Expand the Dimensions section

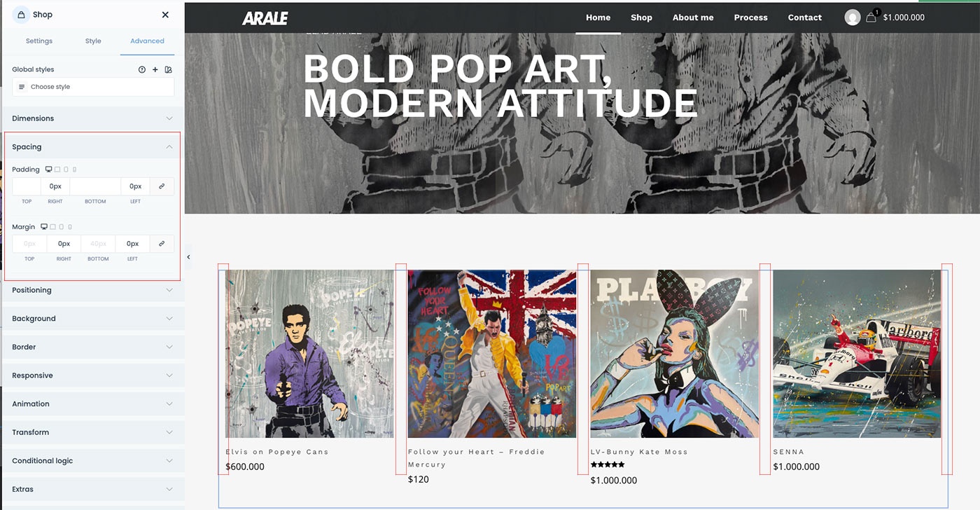tap(92, 118)
